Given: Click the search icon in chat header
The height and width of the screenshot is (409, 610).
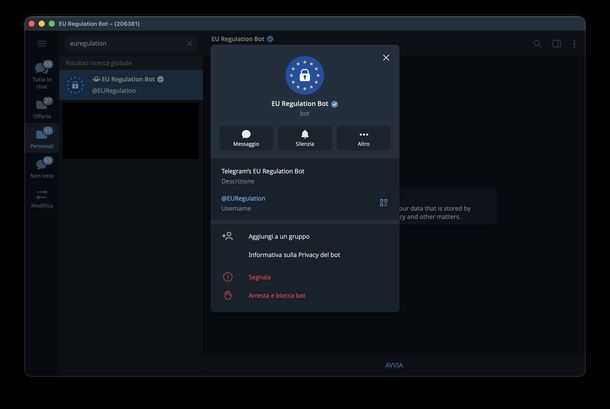Looking at the screenshot, I should (x=537, y=44).
